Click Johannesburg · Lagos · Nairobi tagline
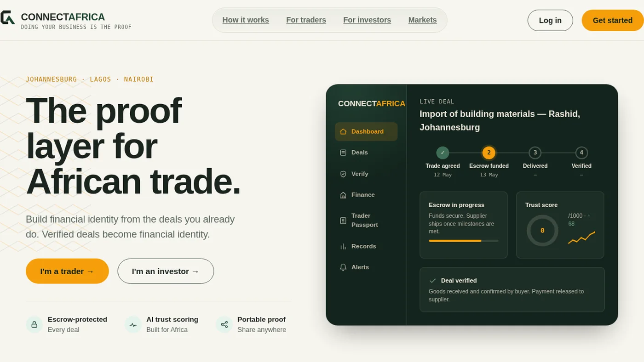 click(x=90, y=79)
